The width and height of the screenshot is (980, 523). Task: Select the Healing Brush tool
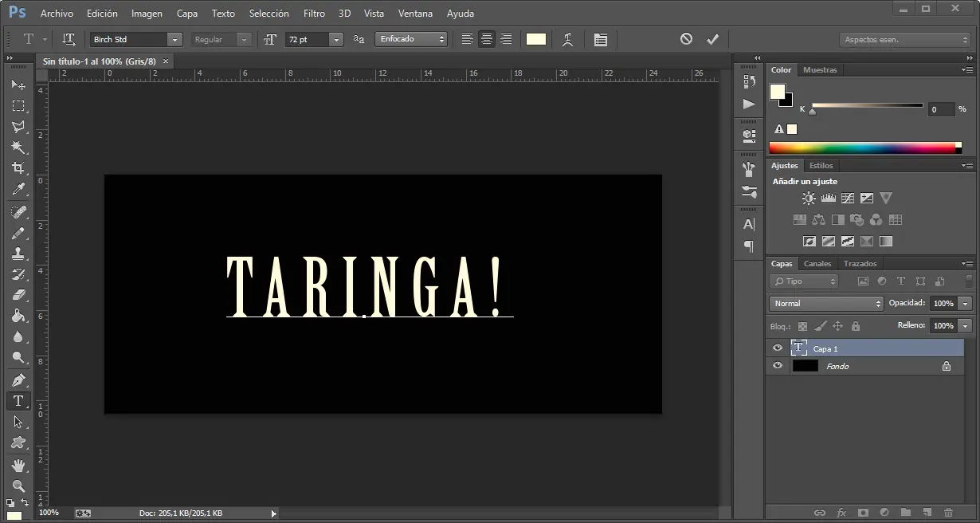(18, 212)
